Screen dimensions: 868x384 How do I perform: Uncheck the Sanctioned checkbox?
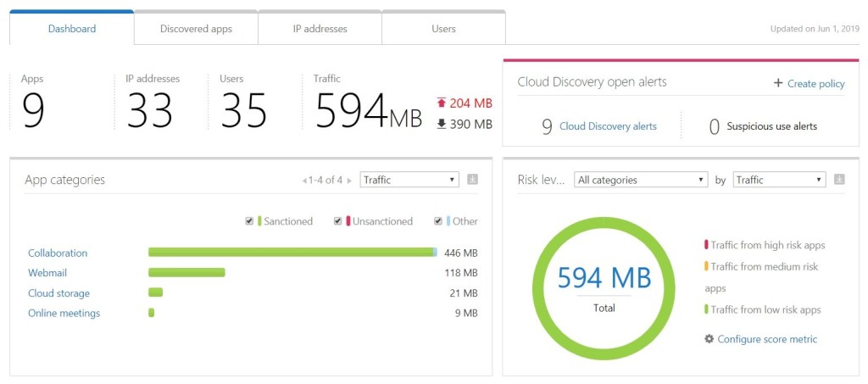coord(249,221)
